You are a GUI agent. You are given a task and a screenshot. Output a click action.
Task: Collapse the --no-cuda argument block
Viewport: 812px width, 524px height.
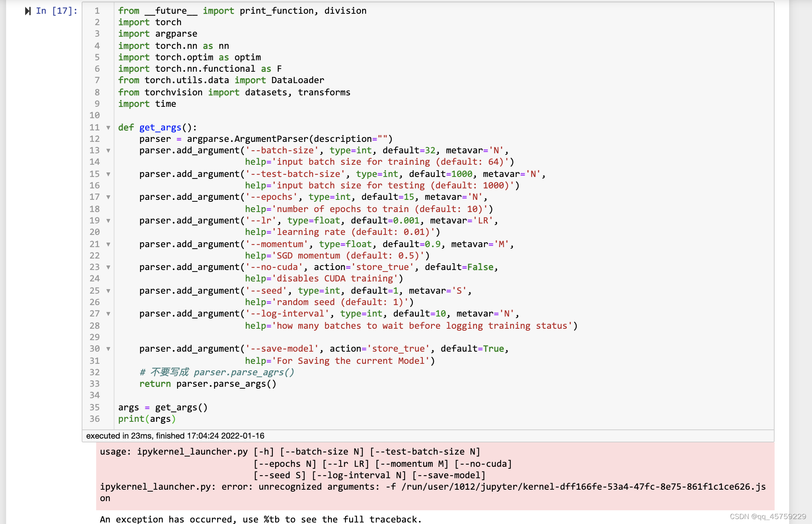click(x=108, y=268)
